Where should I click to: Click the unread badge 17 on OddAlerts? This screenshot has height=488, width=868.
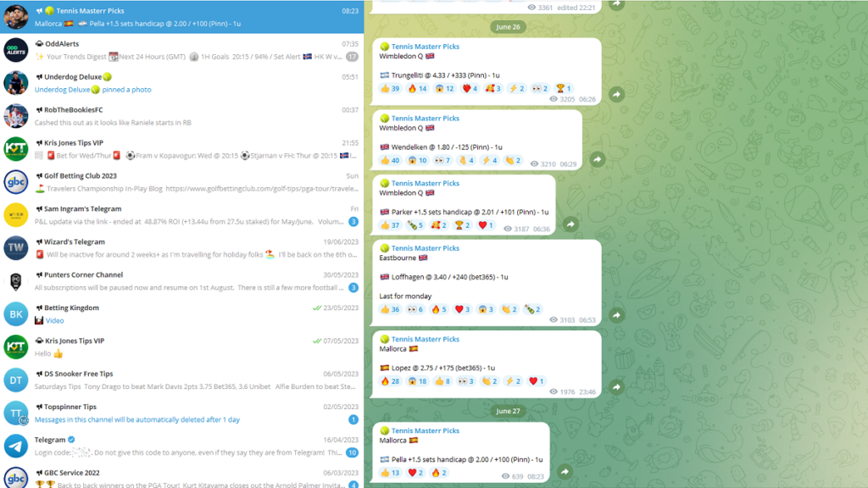point(352,57)
